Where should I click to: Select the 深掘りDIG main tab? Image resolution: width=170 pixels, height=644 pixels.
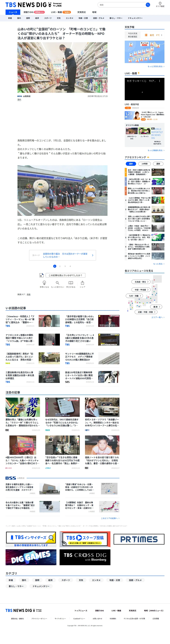(34, 12)
